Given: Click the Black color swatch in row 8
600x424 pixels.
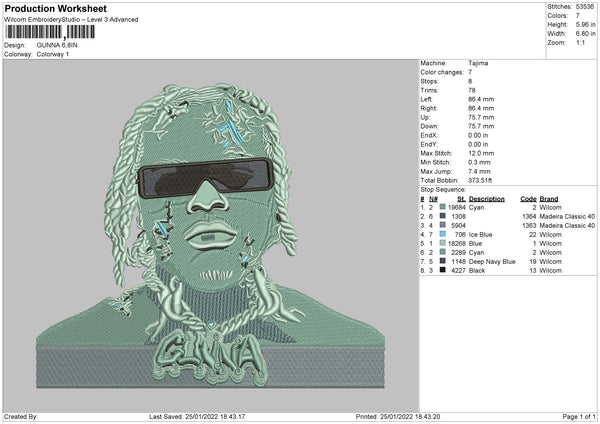Looking at the screenshot, I should coord(443,270).
